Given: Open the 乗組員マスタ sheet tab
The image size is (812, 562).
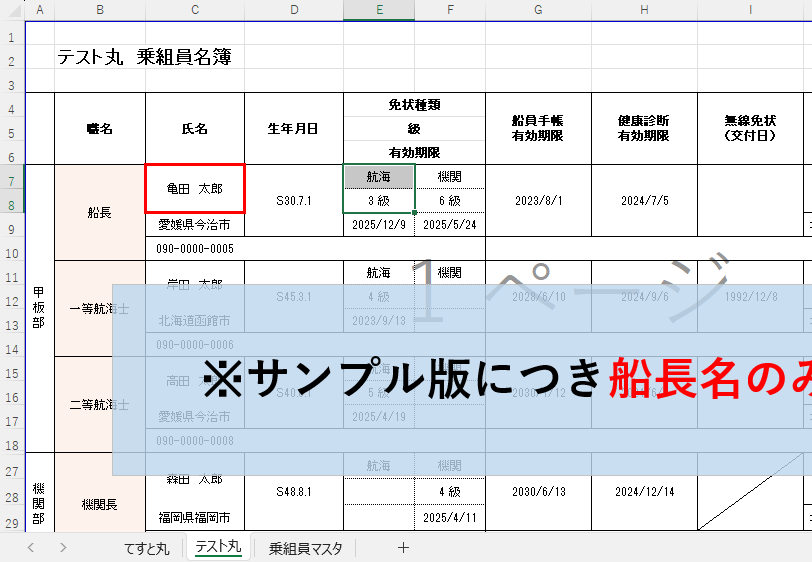Looking at the screenshot, I should pos(306,548).
